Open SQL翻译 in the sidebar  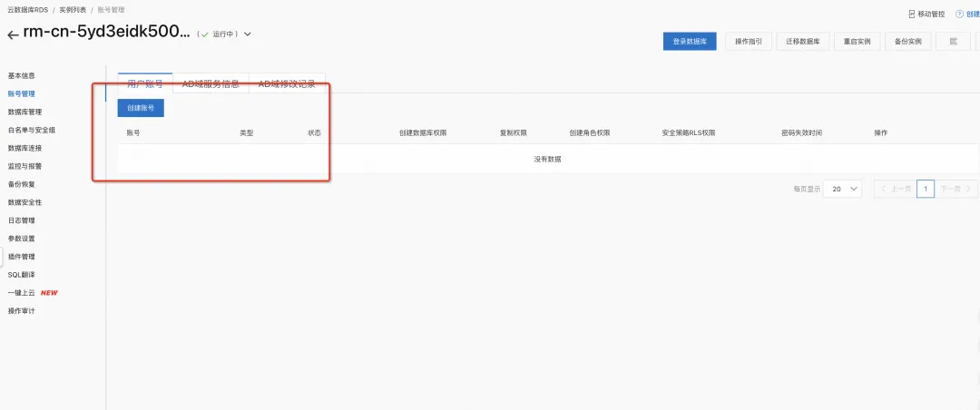tap(21, 275)
